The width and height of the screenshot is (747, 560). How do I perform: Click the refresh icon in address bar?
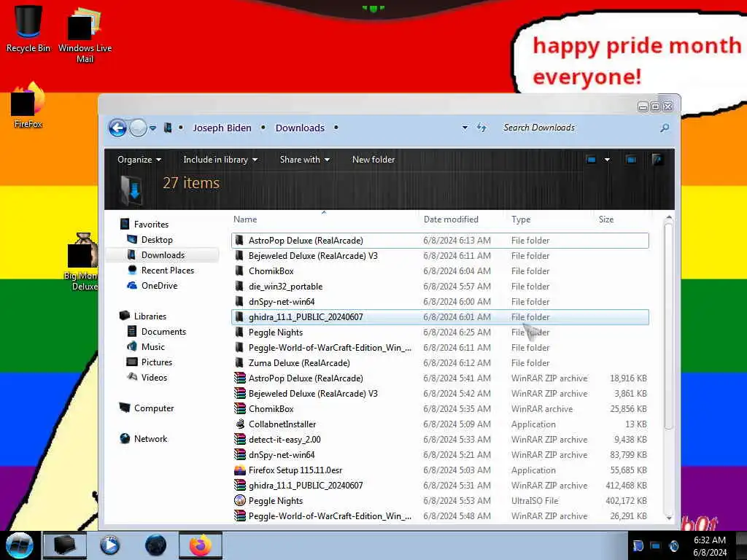[x=481, y=128]
